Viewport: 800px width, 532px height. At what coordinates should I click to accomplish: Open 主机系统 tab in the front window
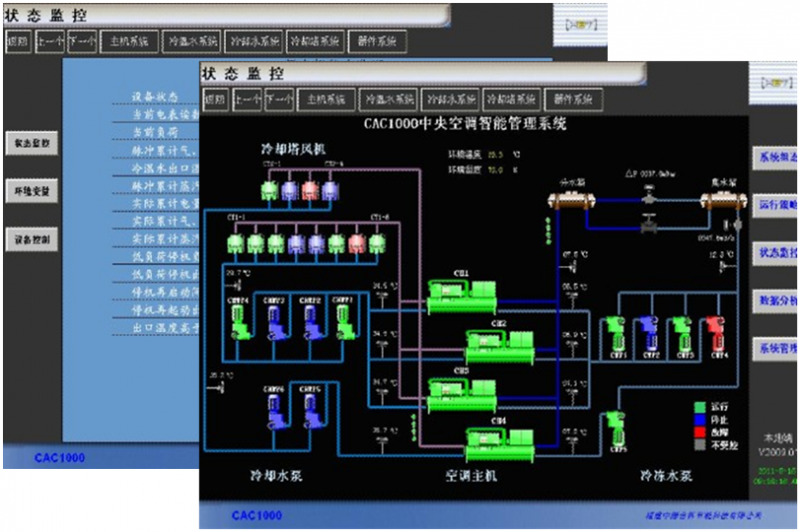pos(325,100)
